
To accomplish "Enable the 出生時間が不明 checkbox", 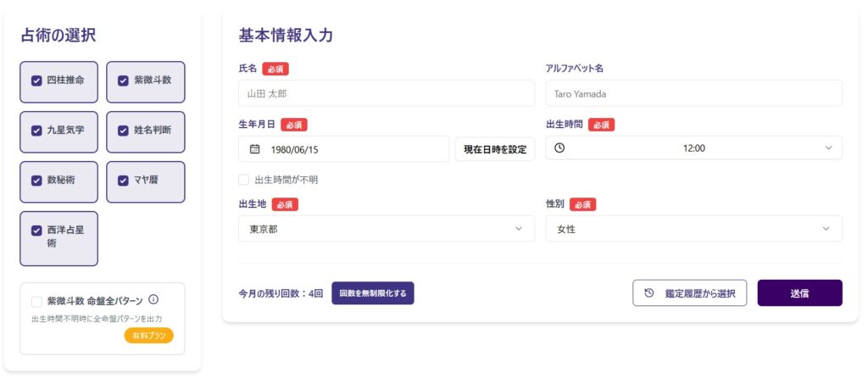I will (x=244, y=180).
